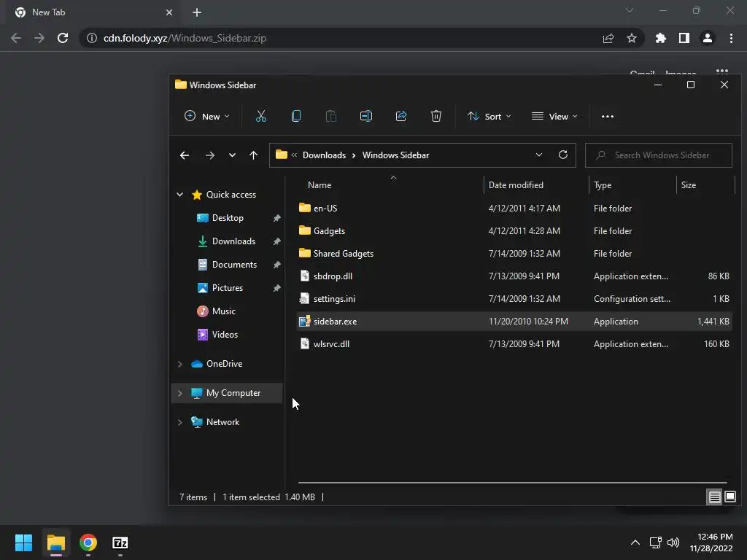Open the View dropdown
Image resolution: width=747 pixels, height=560 pixels.
click(554, 117)
